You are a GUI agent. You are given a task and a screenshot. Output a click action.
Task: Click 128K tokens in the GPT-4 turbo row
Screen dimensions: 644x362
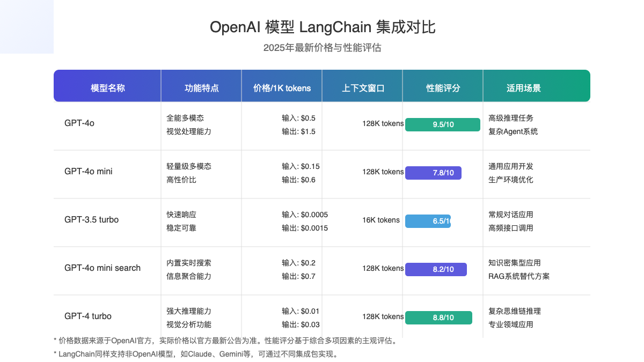[383, 316]
